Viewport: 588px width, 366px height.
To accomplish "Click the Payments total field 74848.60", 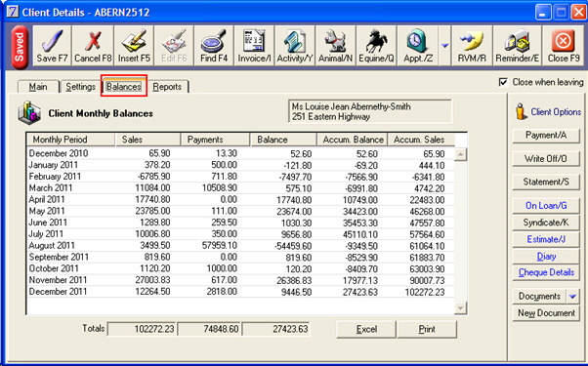I will point(209,329).
